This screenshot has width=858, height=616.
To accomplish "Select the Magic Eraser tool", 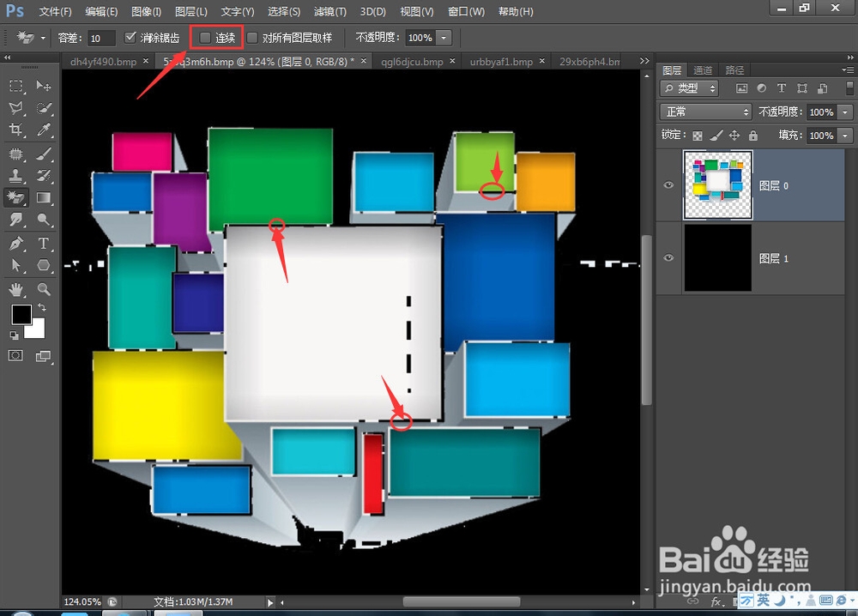I will click(x=15, y=197).
